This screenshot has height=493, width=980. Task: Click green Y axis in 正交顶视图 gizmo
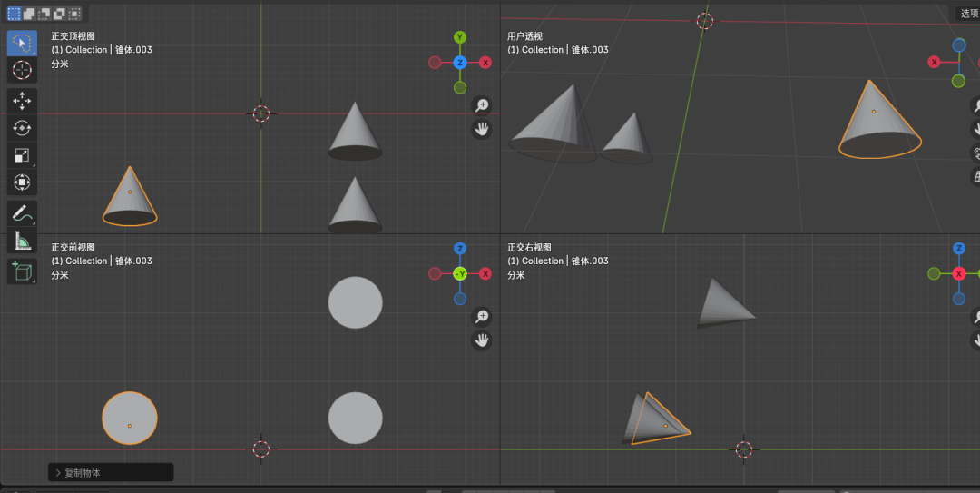[x=460, y=37]
